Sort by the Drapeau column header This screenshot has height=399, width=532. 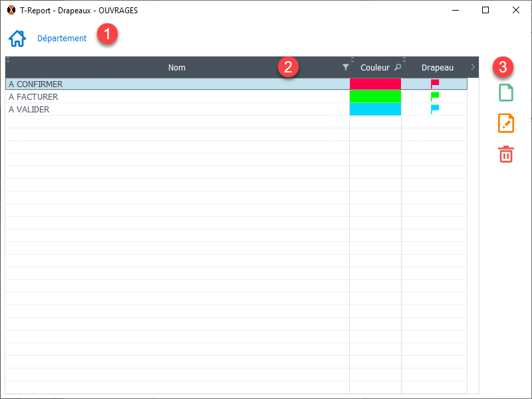(x=437, y=67)
